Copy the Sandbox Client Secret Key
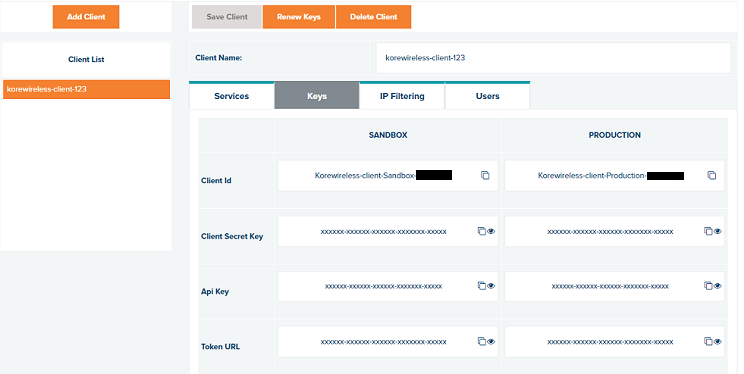 482,231
